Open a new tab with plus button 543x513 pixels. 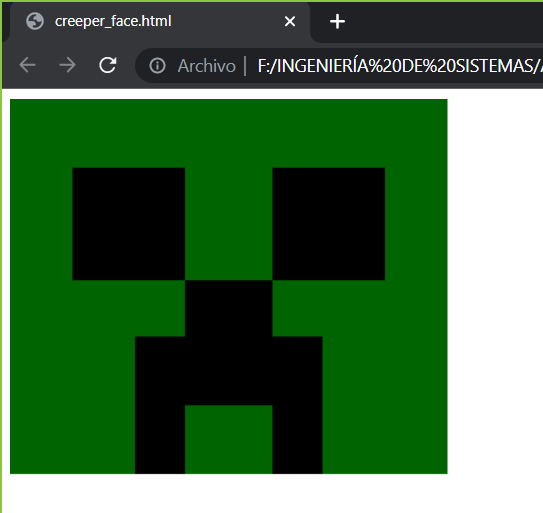[337, 21]
